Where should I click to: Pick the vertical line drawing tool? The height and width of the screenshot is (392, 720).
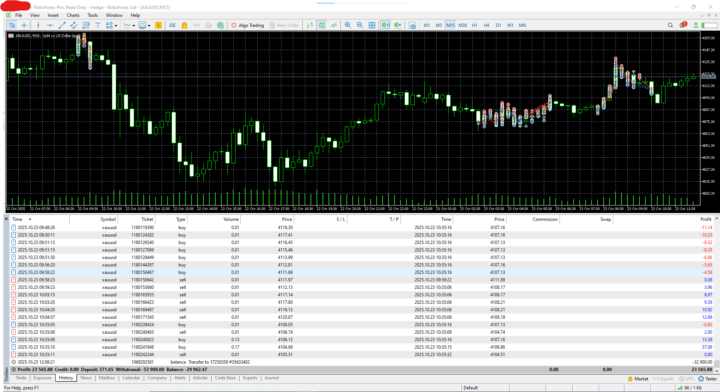coord(38,25)
